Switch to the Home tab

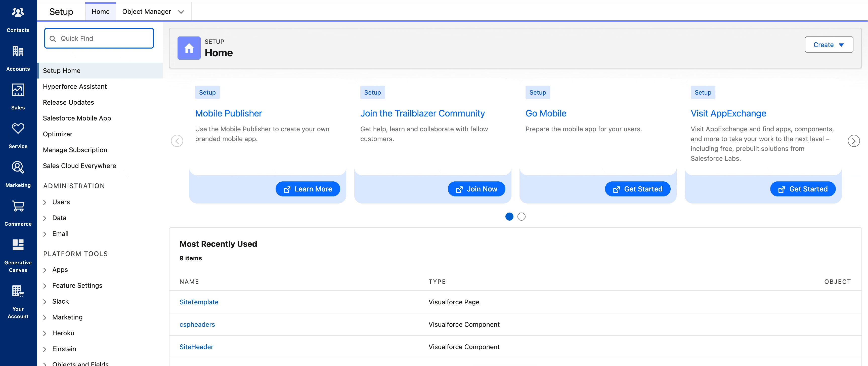tap(100, 11)
